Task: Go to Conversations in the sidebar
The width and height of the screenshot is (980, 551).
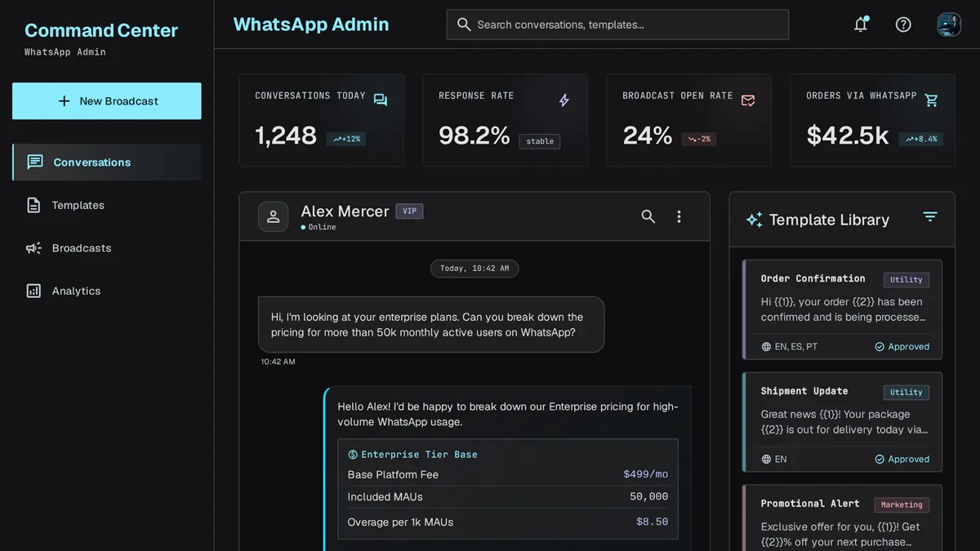Action: (x=107, y=162)
